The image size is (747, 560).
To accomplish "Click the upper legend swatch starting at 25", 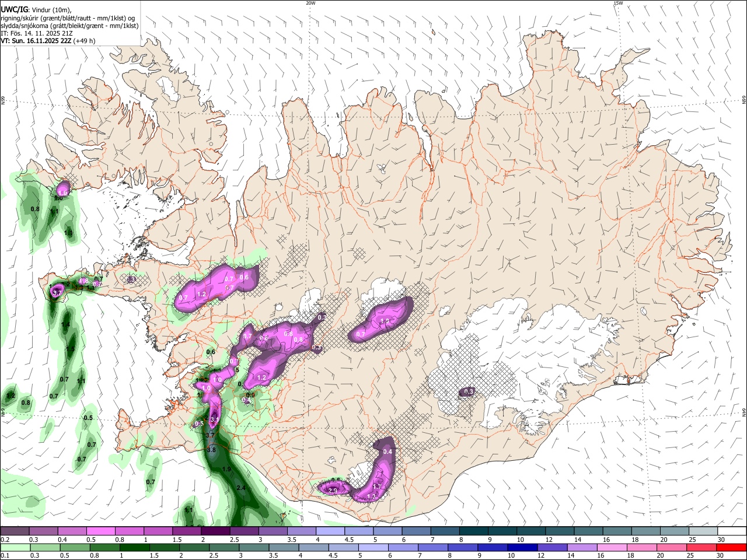I will (703, 531).
